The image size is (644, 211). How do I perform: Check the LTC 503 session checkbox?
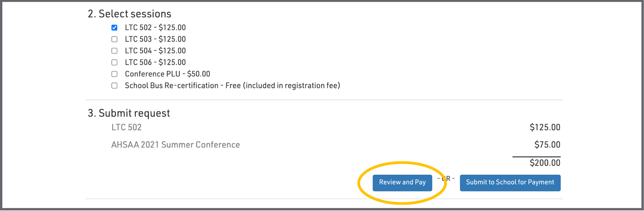(x=114, y=39)
